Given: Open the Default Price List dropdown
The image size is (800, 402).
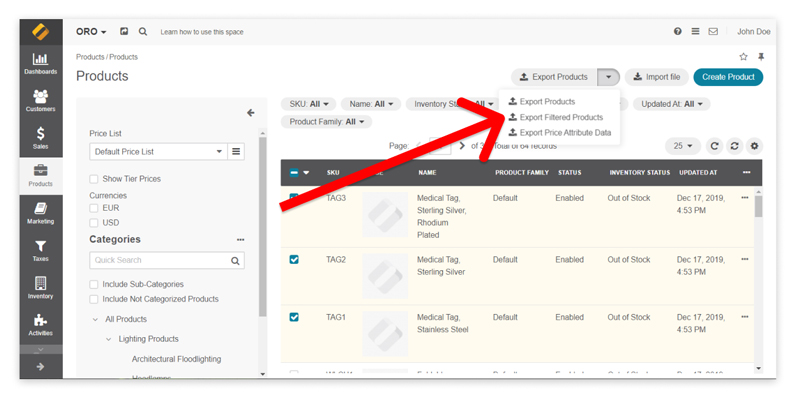Looking at the screenshot, I should pyautogui.click(x=158, y=152).
